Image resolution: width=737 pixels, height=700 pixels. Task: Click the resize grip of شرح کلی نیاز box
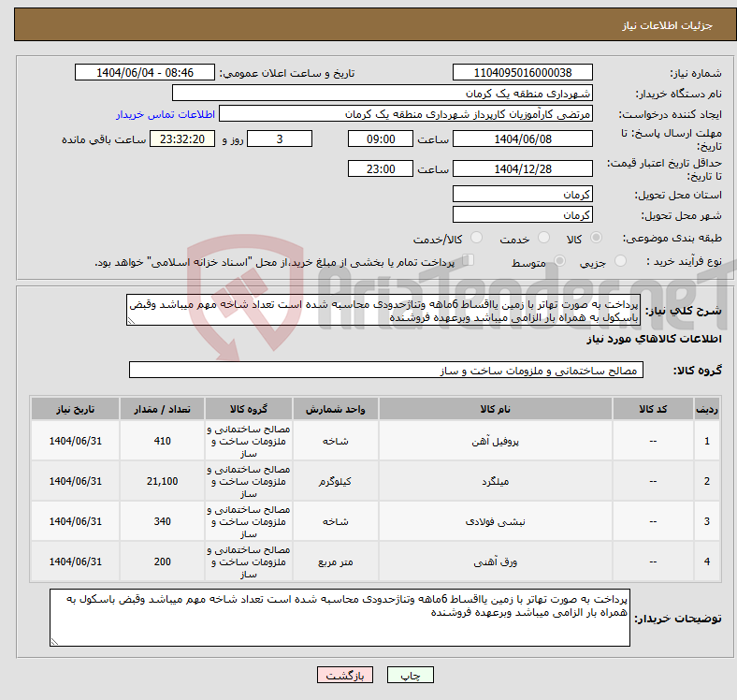click(x=131, y=321)
